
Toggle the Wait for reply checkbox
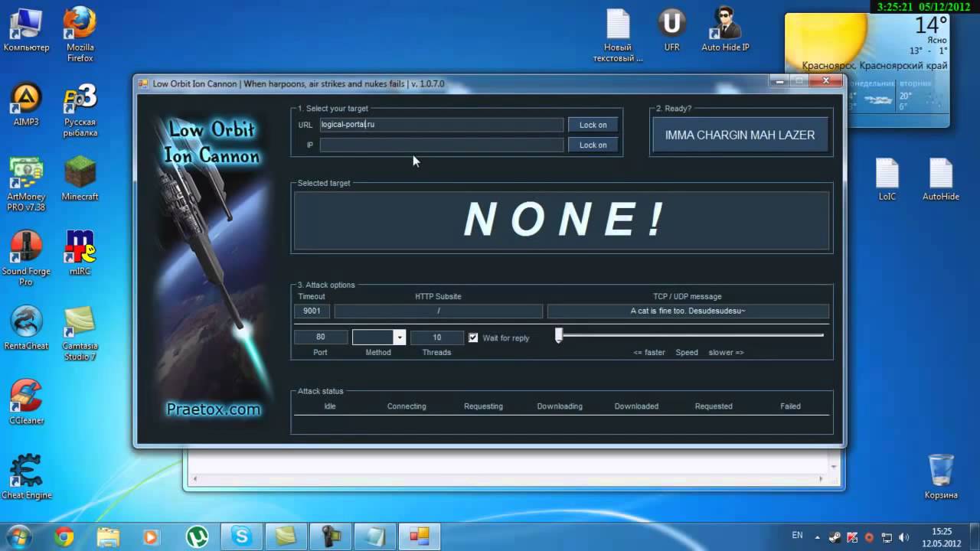(x=473, y=337)
